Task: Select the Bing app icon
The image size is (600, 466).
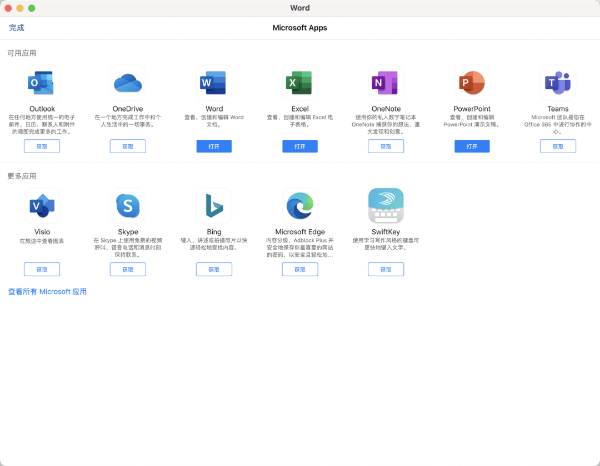Action: [x=214, y=206]
